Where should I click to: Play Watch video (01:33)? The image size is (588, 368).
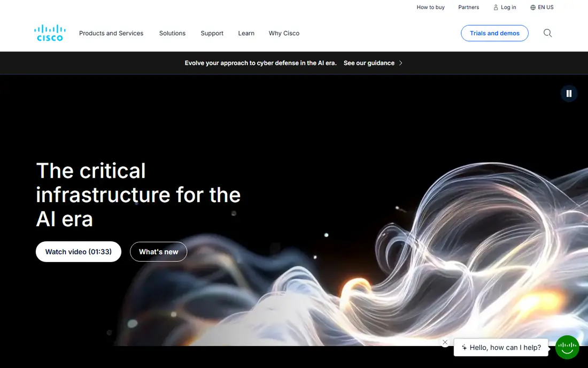point(79,252)
